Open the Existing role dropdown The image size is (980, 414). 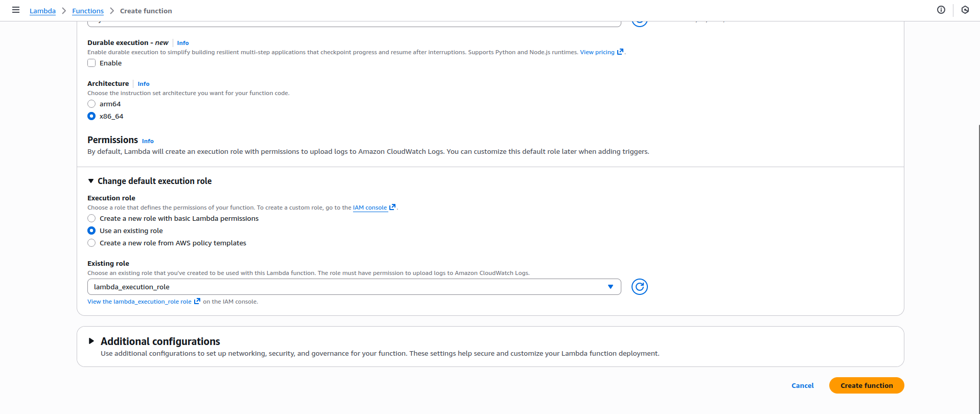click(354, 287)
